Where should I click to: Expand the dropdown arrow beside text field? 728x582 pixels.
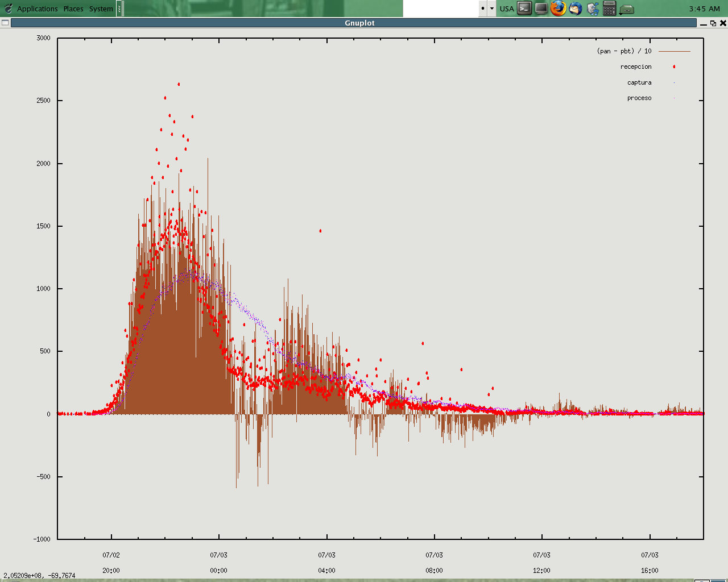coord(492,9)
